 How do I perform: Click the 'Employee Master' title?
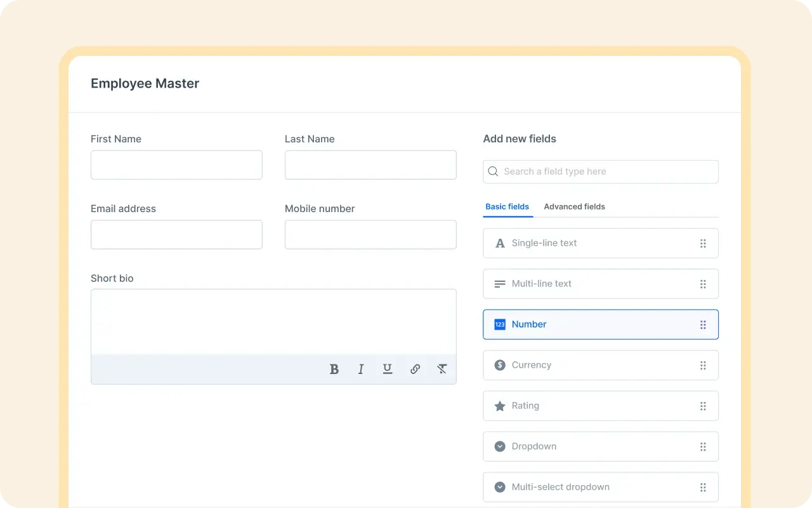145,83
